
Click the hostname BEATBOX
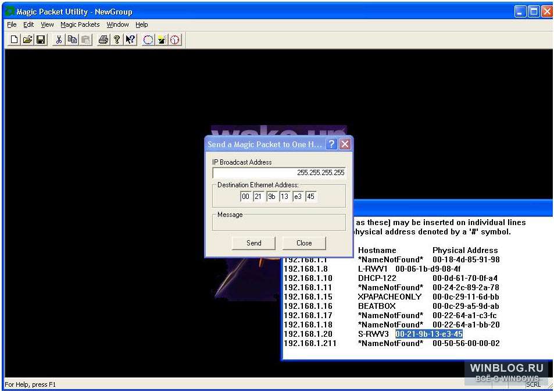[x=377, y=306]
